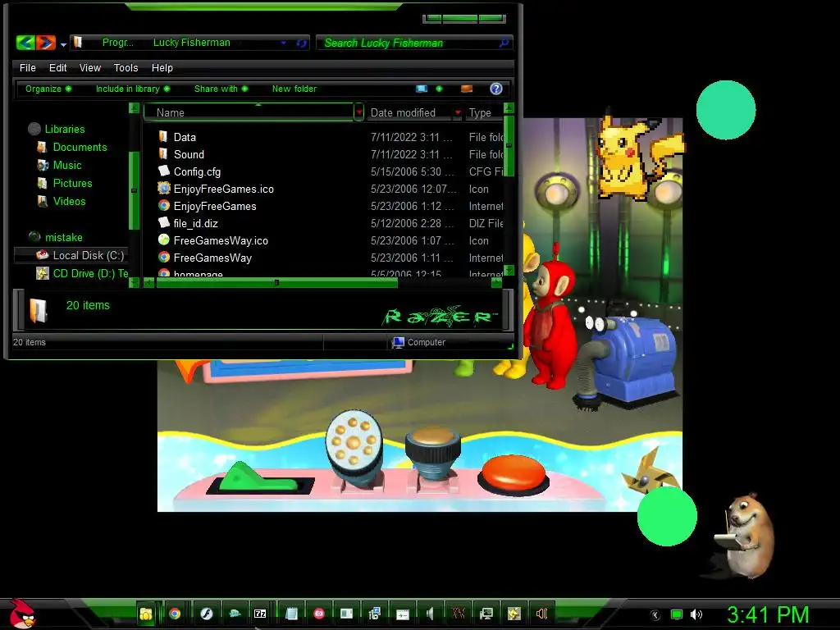Viewport: 840px width, 630px height.
Task: Open Documents library in navigation pane
Action: [x=80, y=147]
